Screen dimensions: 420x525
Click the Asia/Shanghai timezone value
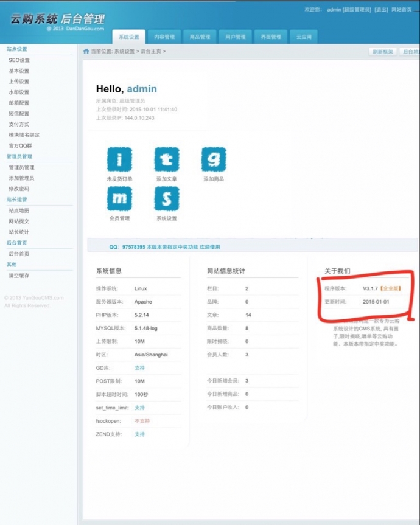coord(151,355)
